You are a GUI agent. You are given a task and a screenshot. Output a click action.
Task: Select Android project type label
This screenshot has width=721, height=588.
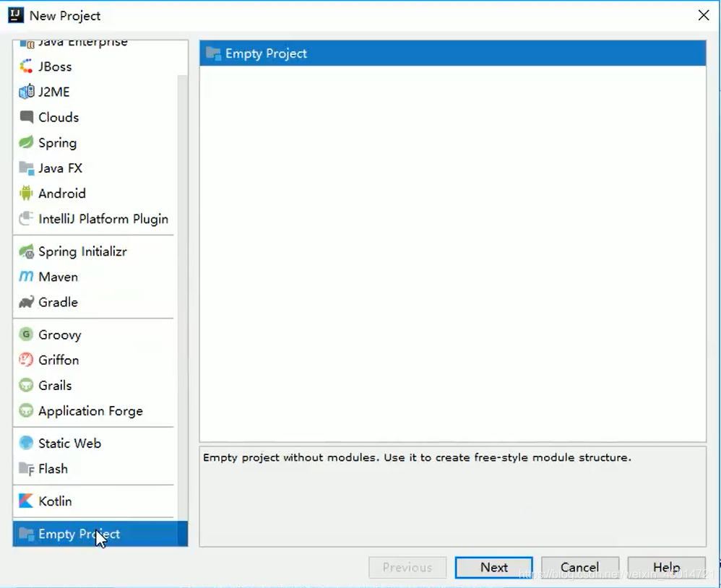tap(62, 194)
